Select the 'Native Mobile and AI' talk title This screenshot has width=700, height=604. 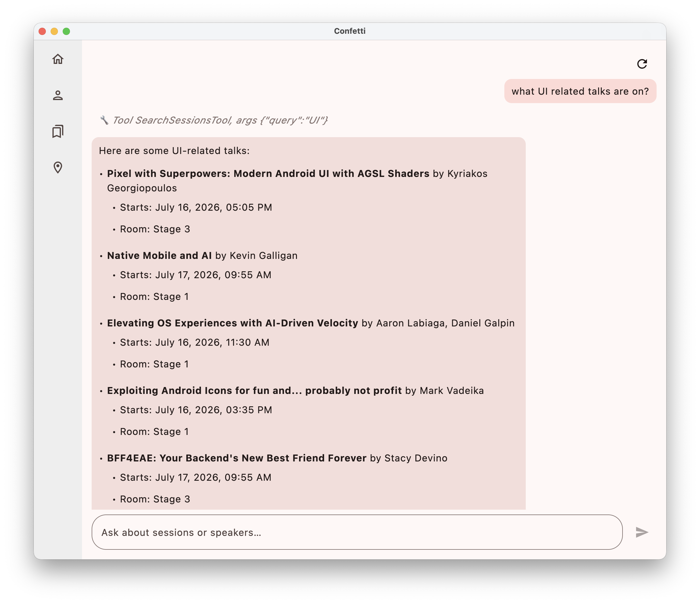159,256
